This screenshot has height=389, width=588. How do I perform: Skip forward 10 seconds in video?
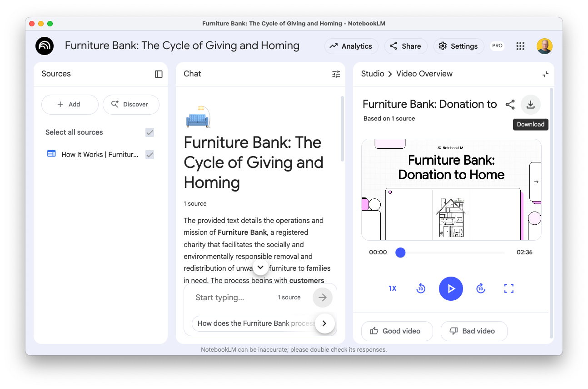point(481,288)
